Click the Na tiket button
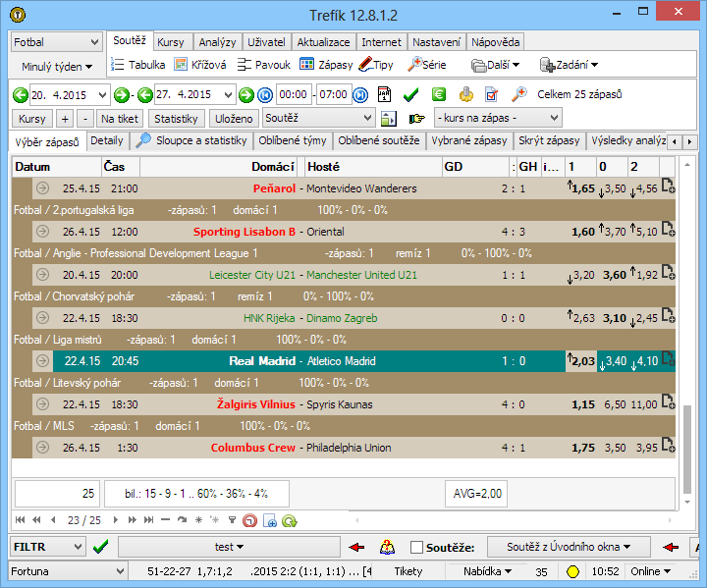 click(x=120, y=119)
